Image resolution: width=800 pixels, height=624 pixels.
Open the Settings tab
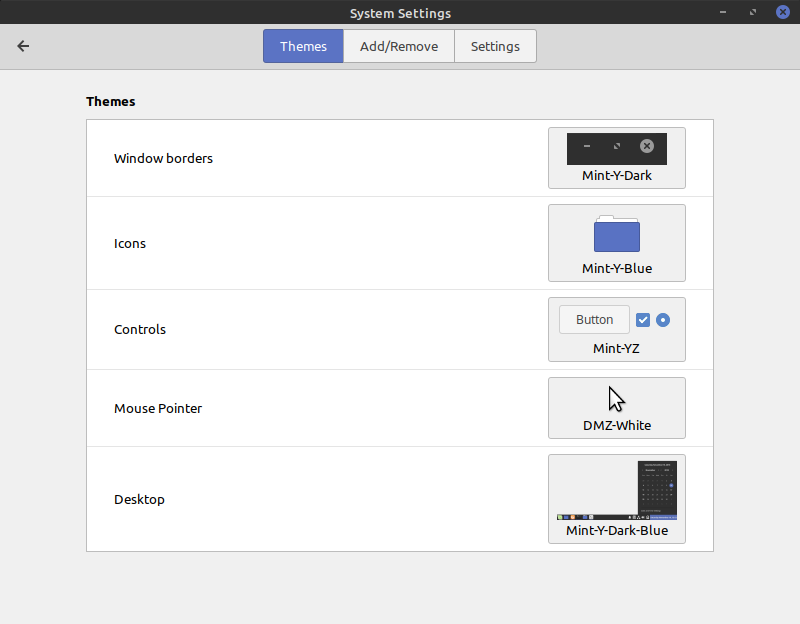point(495,46)
